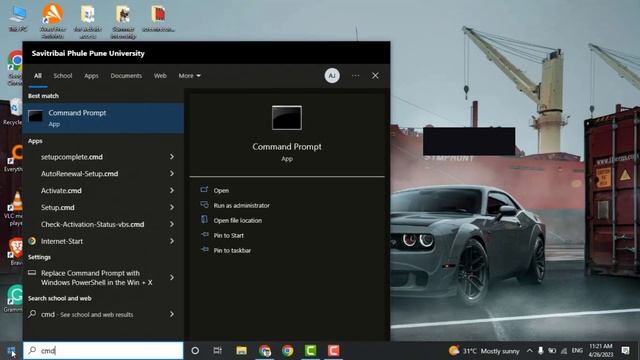This screenshot has width=640, height=360.
Task: Select the All search tab
Action: tap(38, 76)
